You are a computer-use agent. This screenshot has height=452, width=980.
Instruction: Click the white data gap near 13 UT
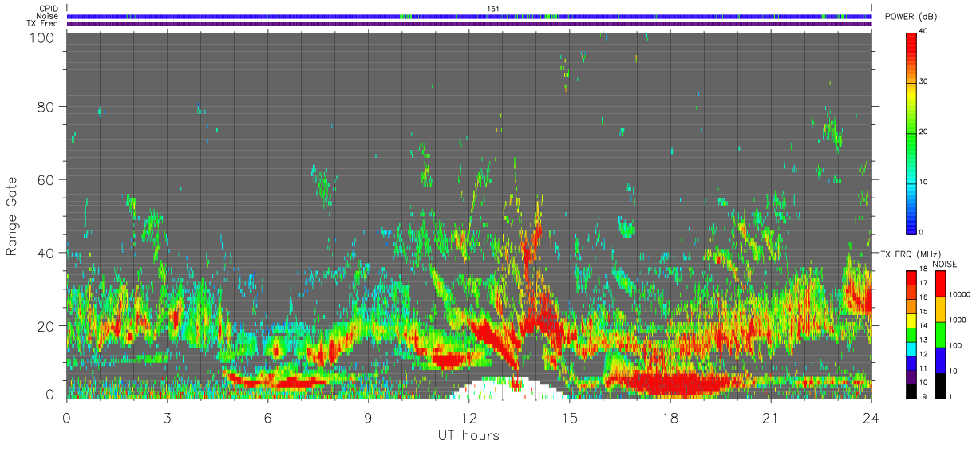[507, 389]
